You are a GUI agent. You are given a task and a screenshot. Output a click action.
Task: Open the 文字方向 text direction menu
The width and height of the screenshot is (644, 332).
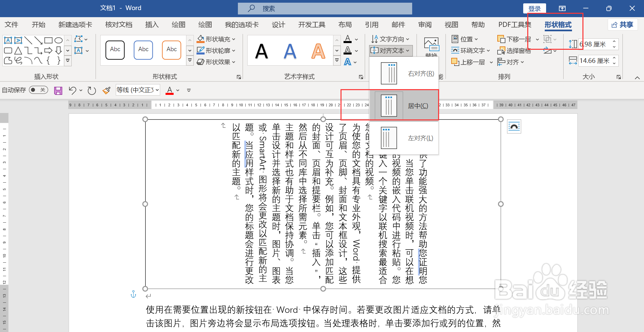point(390,39)
